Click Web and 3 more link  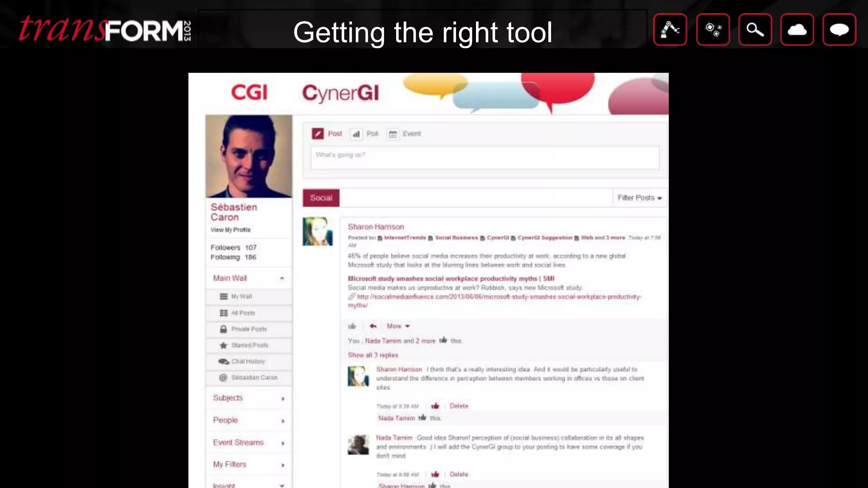(603, 238)
